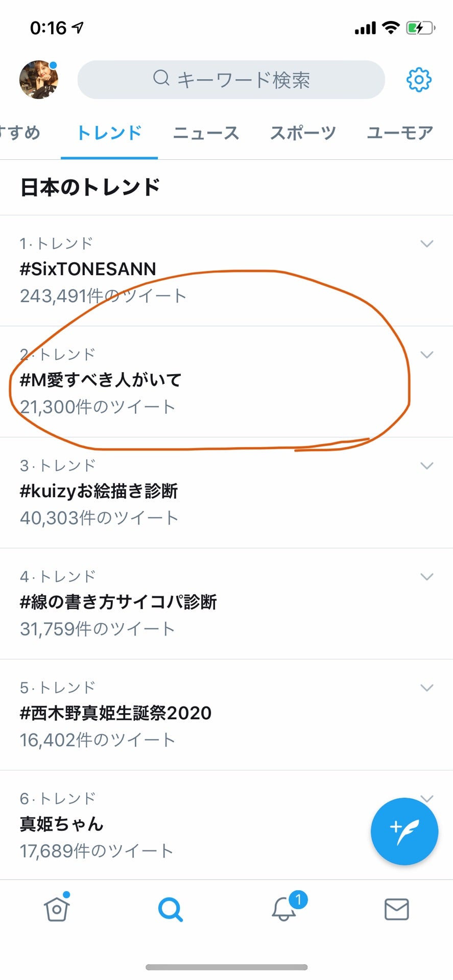Screen dimensions: 453x980
Task: Go to the Home timeline icon
Action: click(x=57, y=909)
